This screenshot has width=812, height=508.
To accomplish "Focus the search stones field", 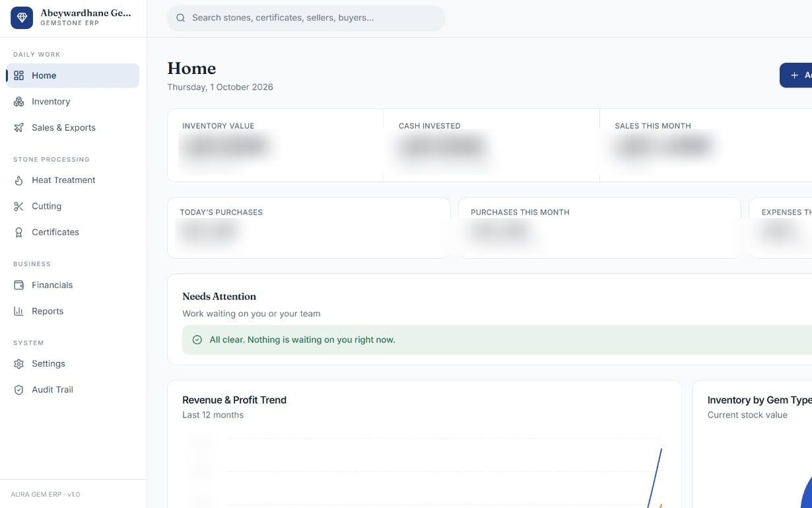I will (306, 18).
